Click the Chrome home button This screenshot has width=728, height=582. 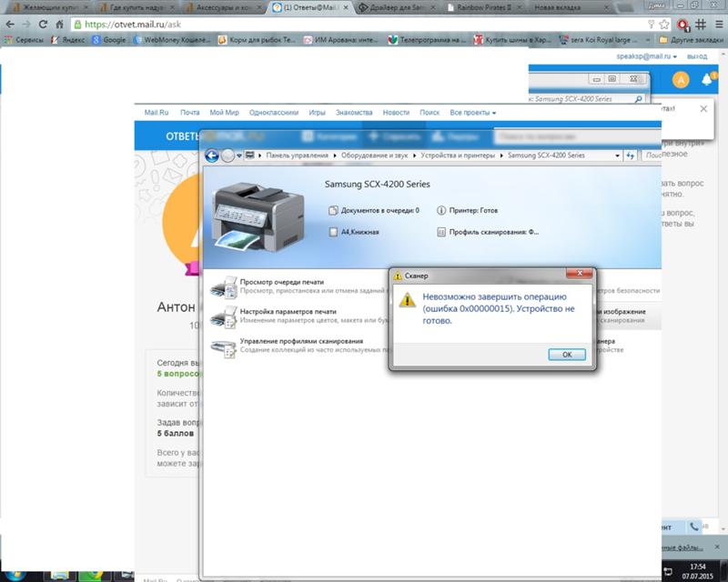pyautogui.click(x=59, y=25)
